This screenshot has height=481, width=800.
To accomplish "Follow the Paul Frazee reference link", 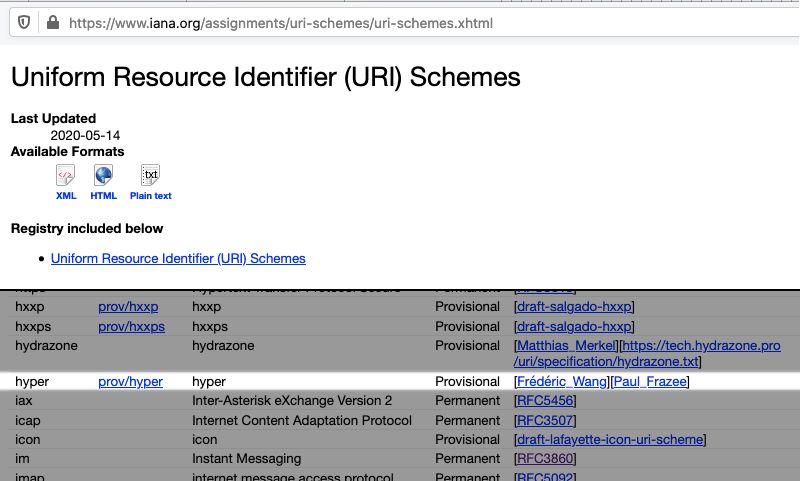I will point(650,382).
